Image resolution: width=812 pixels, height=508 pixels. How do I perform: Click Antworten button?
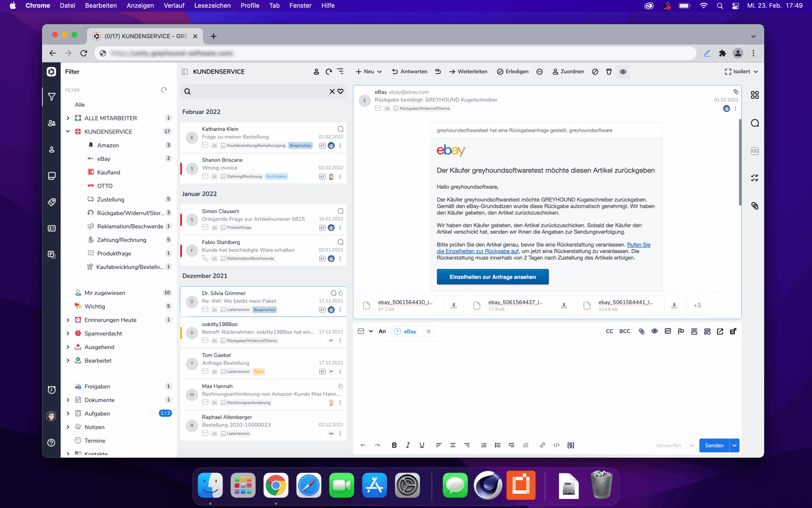[410, 71]
